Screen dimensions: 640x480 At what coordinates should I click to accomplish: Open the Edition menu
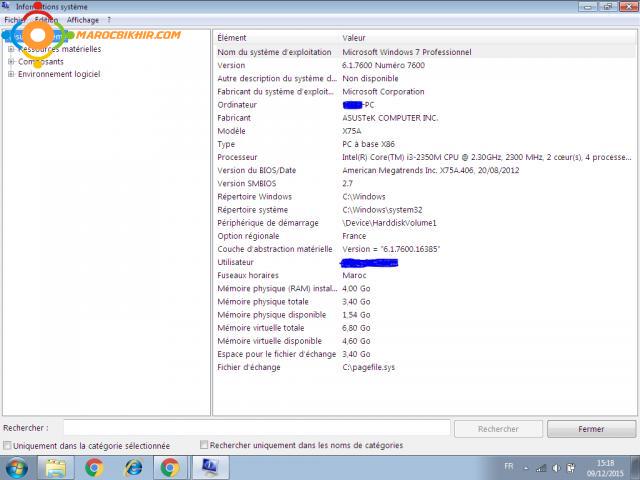(46, 20)
